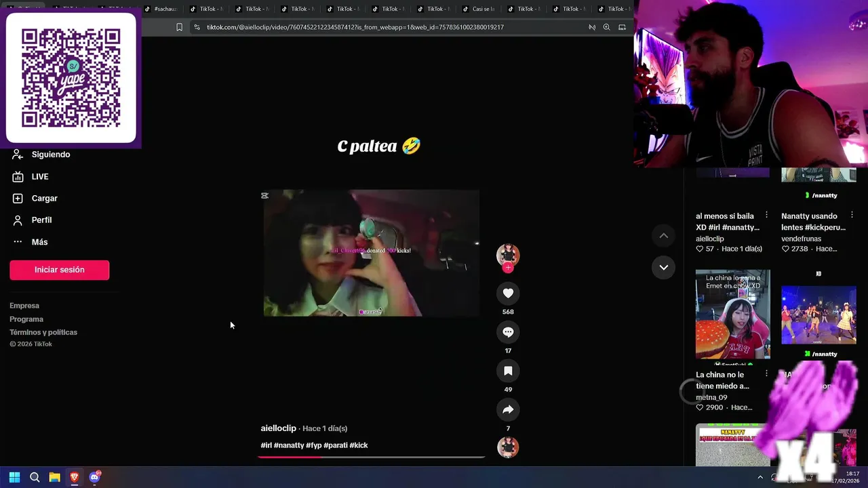Share the video using the arrow icon

click(508, 409)
